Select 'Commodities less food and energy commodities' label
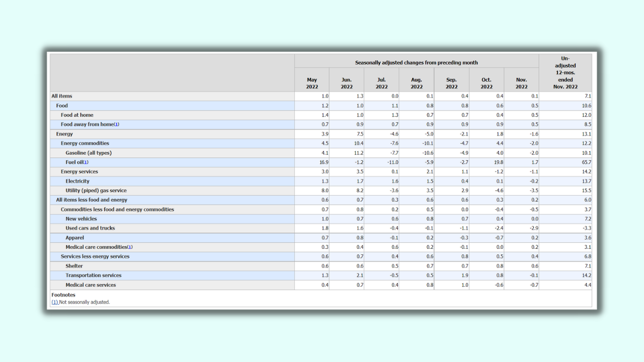The width and height of the screenshot is (644, 362). [x=117, y=210]
